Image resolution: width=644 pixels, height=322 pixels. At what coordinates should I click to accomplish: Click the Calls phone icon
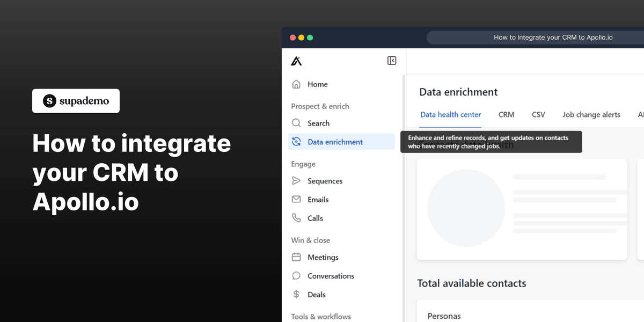[296, 218]
